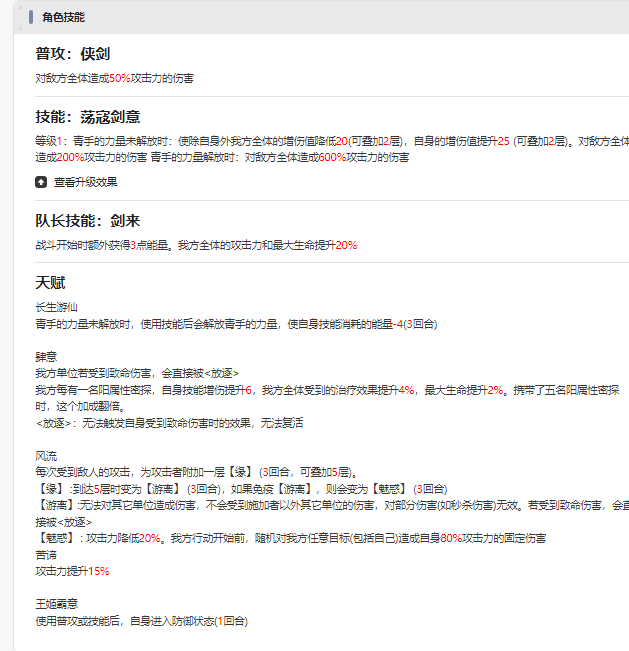Click the line starting 每次受到敌人的攻击
Viewport: 629px width, 651px height.
[196, 472]
